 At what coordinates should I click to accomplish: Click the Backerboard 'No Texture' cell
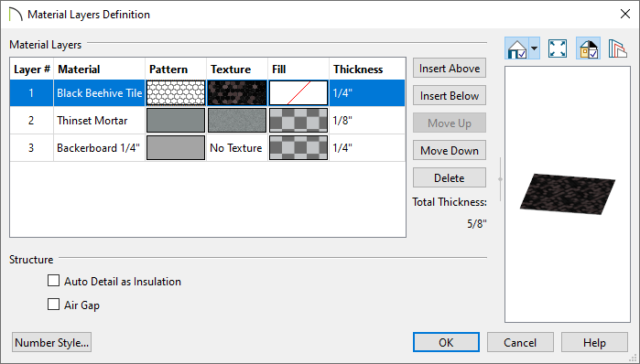point(236,147)
